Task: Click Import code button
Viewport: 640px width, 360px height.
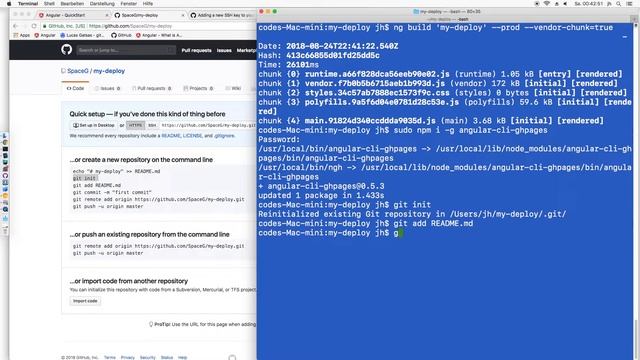Action: point(85,301)
